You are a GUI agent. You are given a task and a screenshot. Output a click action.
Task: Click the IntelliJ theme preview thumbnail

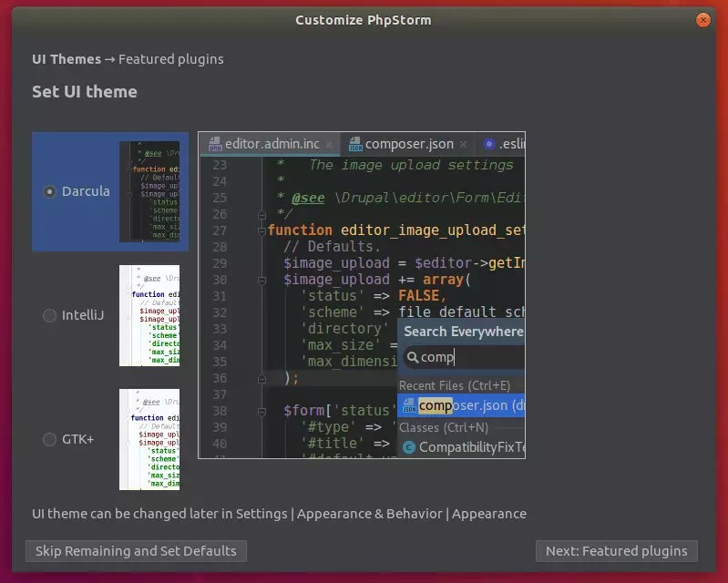149,315
